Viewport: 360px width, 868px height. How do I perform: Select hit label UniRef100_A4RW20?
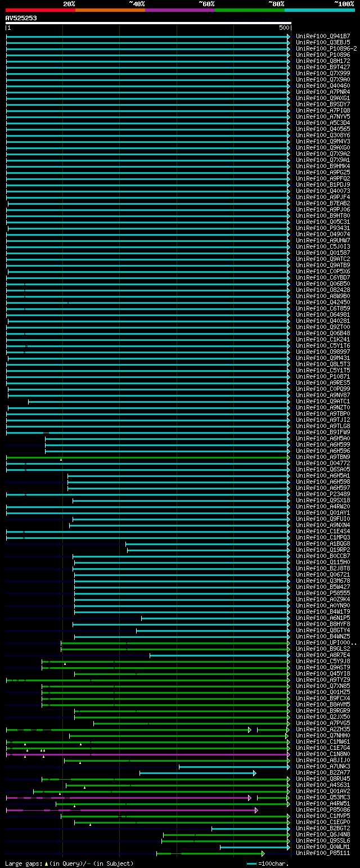click(x=323, y=507)
